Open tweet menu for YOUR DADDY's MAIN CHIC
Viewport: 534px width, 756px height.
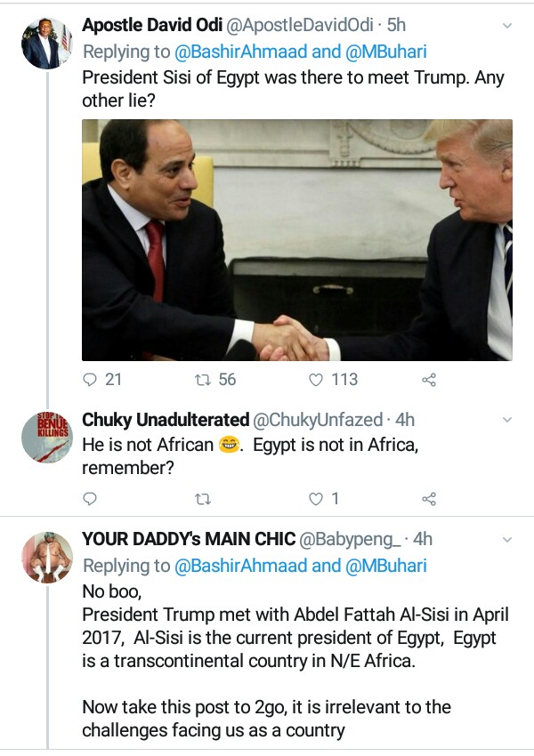coord(507,539)
